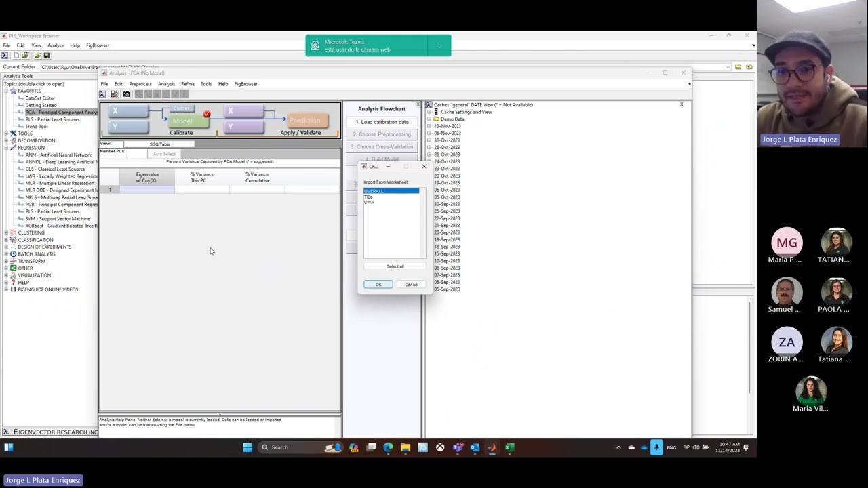868x488 pixels.
Task: Select Trend Tool in Favorites
Action: coord(37,127)
